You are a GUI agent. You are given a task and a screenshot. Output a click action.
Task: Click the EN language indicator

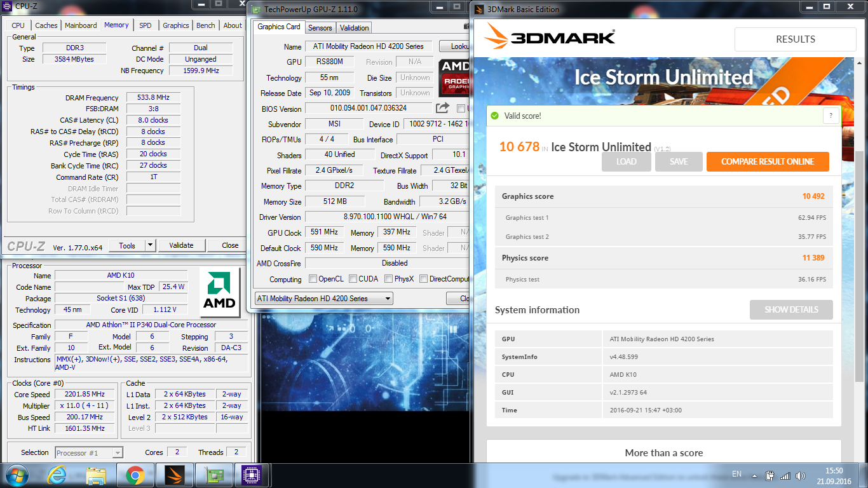[736, 474]
